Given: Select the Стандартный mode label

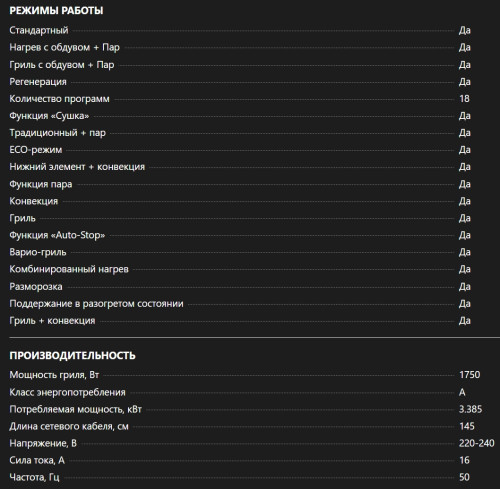Looking at the screenshot, I should click(39, 30).
